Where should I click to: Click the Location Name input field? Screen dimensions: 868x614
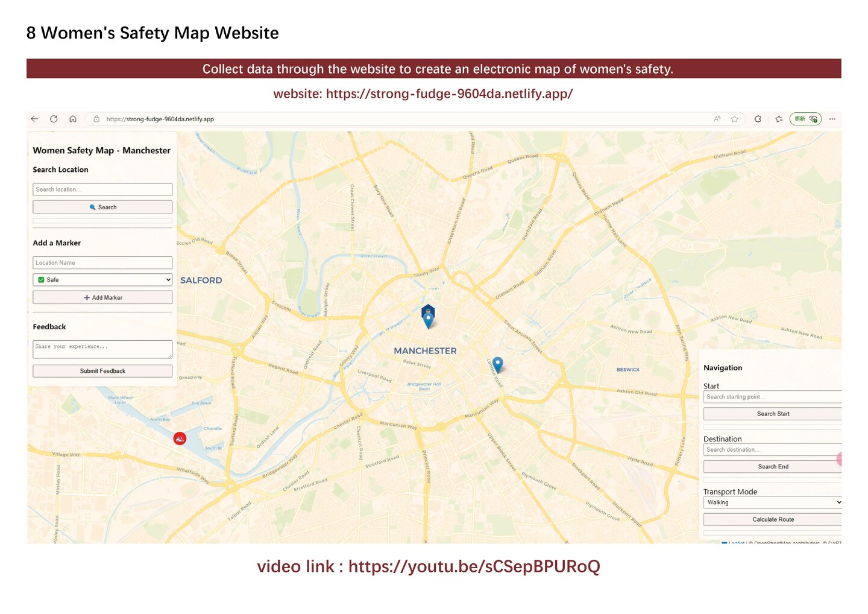(102, 262)
